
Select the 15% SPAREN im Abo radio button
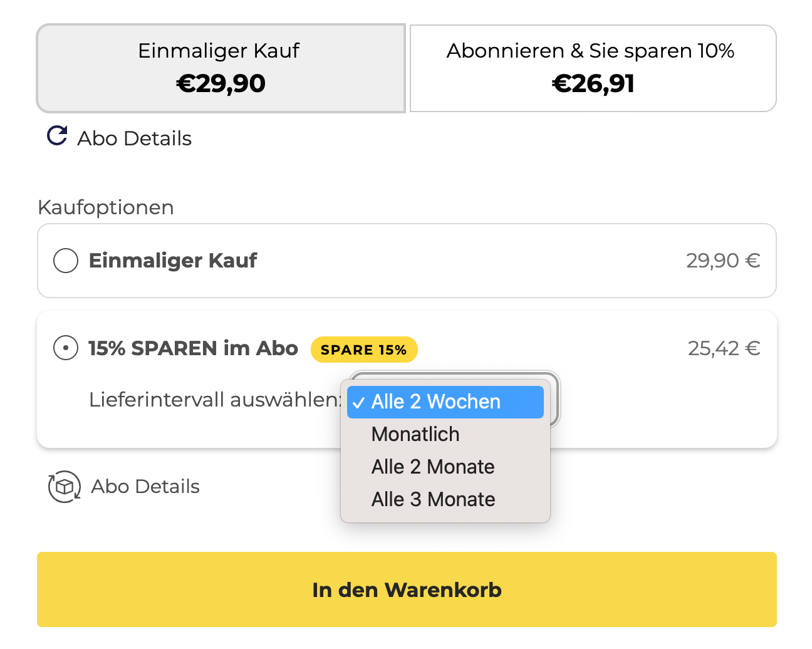click(x=66, y=348)
